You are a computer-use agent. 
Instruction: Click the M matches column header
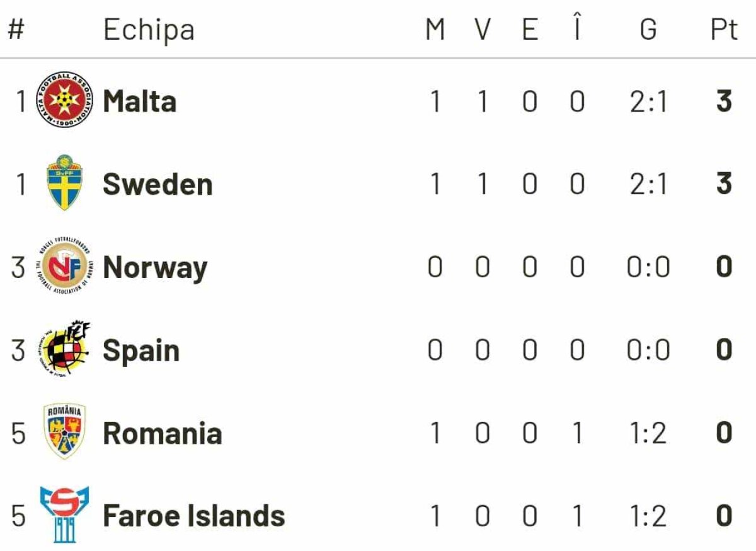pyautogui.click(x=435, y=30)
